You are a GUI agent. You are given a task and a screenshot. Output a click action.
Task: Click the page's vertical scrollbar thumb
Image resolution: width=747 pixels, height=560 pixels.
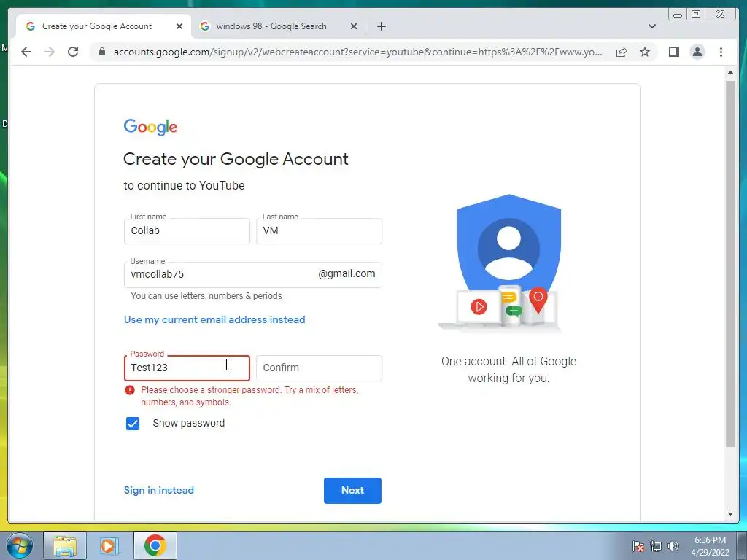point(730,264)
